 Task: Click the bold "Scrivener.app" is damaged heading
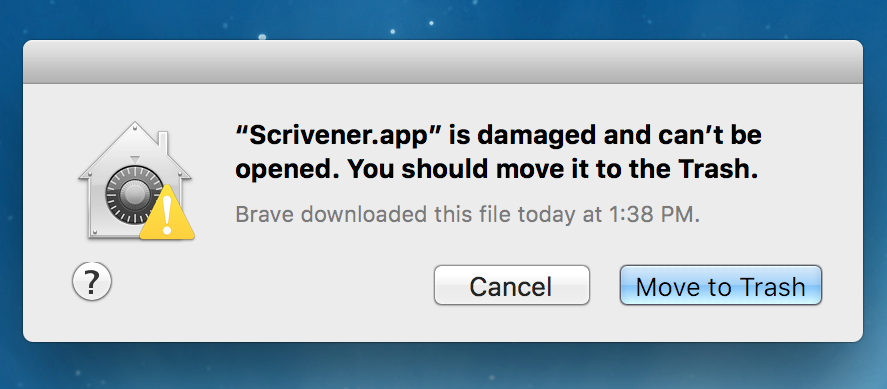click(498, 152)
